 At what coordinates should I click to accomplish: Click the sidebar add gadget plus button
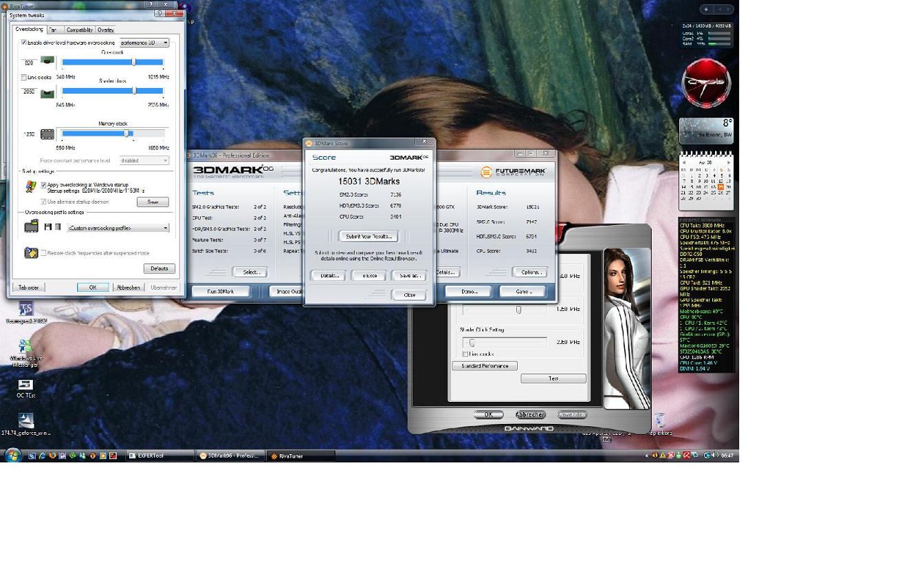[707, 9]
